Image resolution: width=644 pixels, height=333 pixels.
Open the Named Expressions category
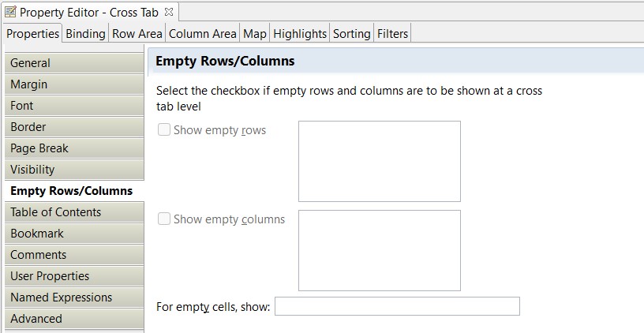point(73,297)
